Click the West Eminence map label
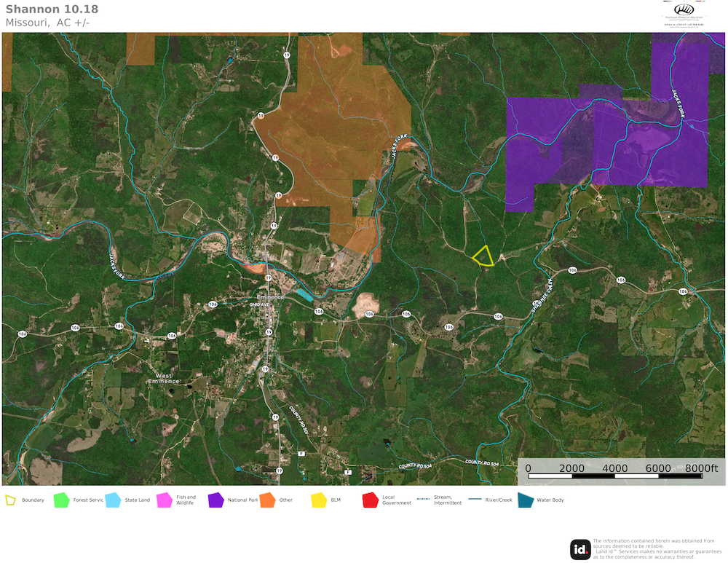The width and height of the screenshot is (728, 563). (x=164, y=379)
